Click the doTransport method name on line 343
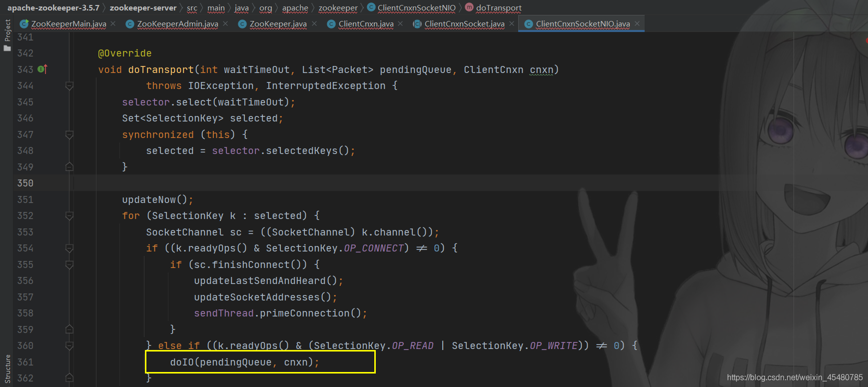868x387 pixels. coord(161,69)
